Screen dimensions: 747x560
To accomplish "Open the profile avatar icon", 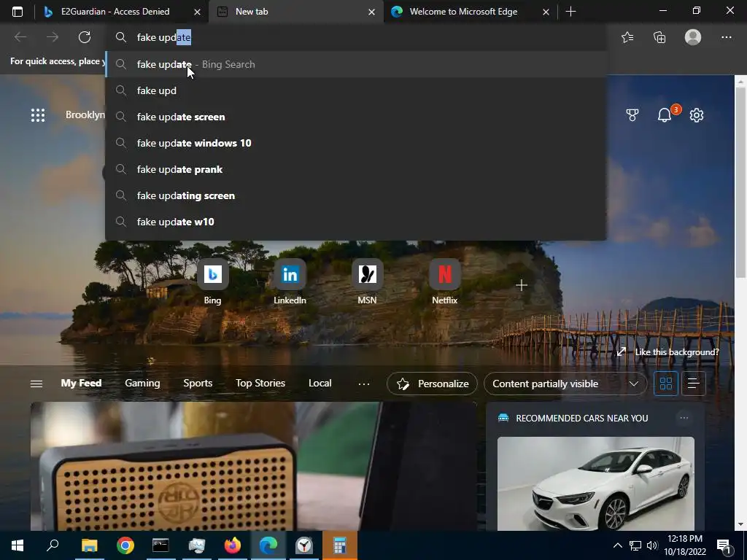I will 693,37.
